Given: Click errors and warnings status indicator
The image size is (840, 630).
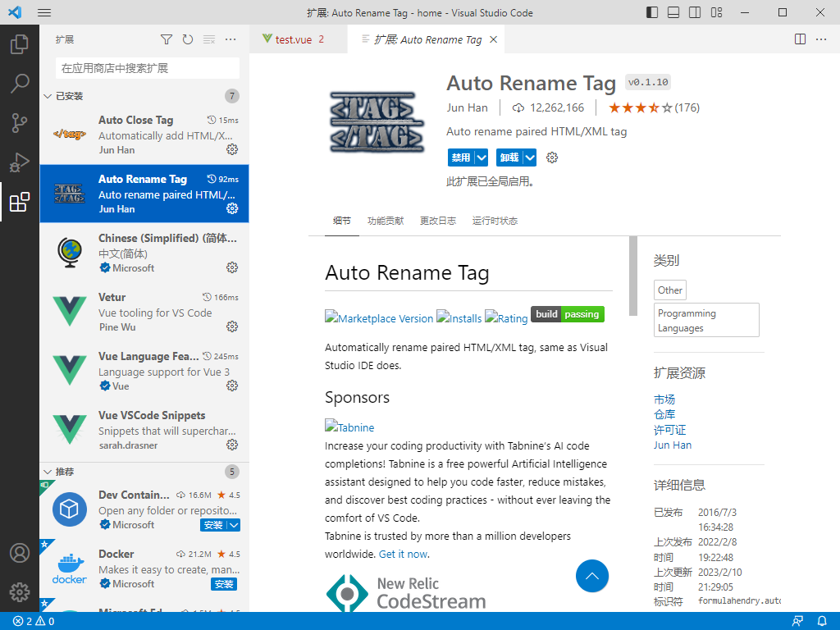Looking at the screenshot, I should coord(34,622).
